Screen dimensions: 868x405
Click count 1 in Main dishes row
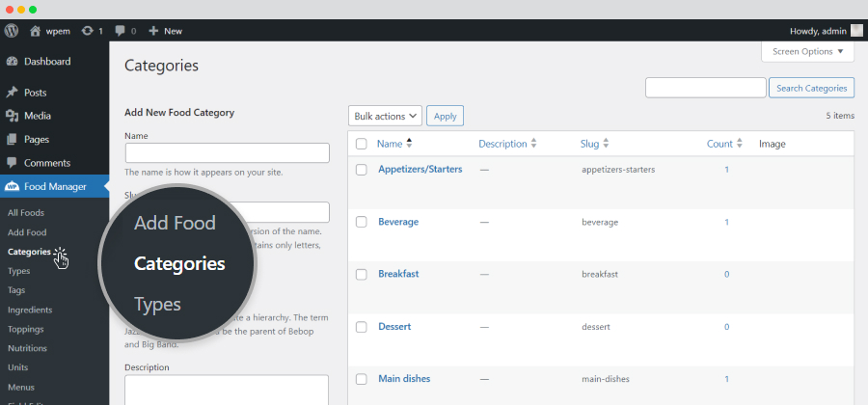click(727, 379)
